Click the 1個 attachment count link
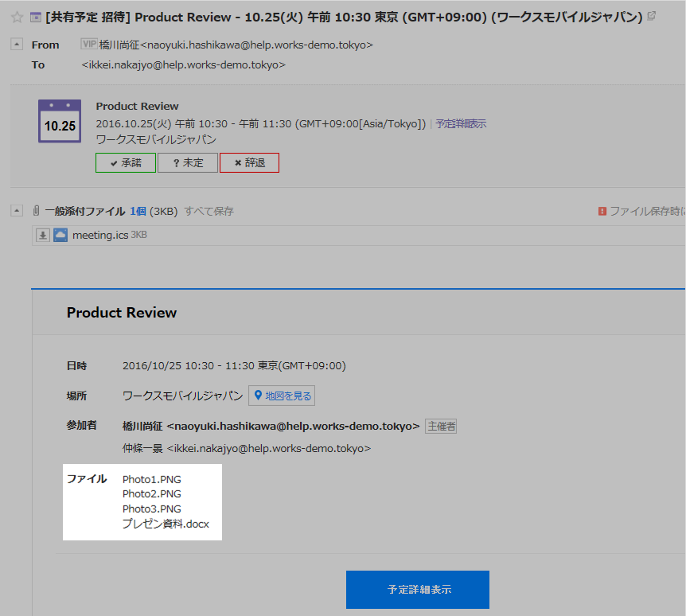Screen dimensions: 686x616 138,211
